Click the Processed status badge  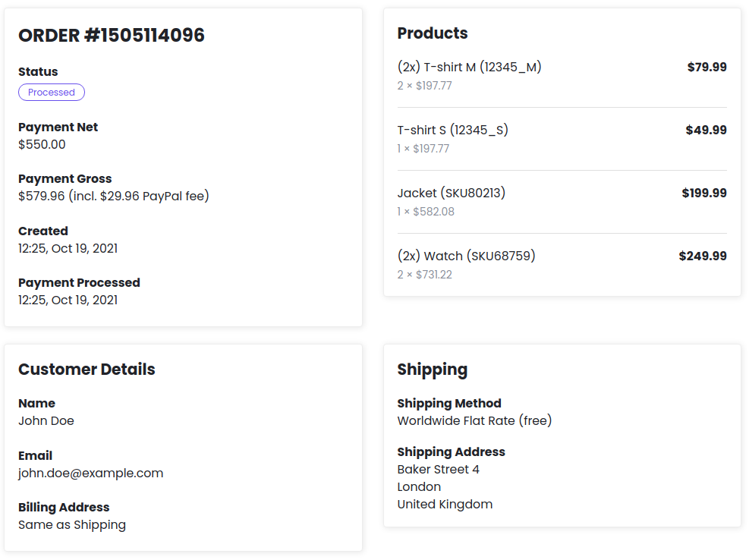pos(52,93)
